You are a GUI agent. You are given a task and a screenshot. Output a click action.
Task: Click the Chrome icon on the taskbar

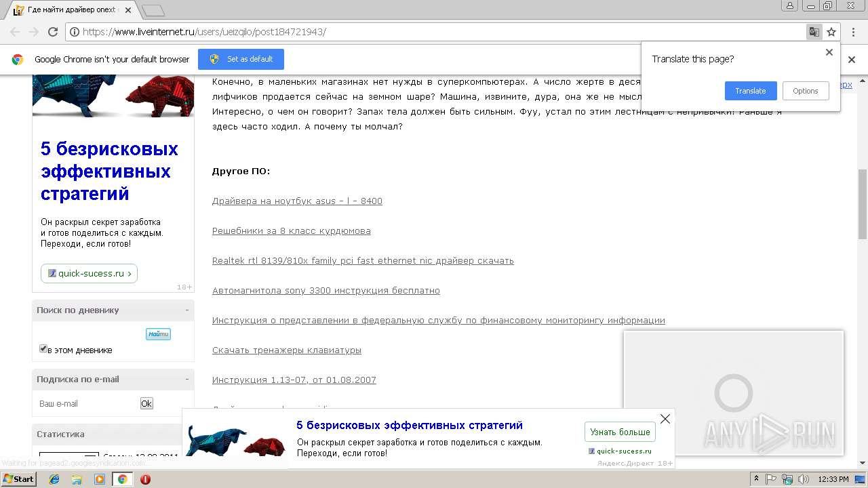click(x=122, y=479)
